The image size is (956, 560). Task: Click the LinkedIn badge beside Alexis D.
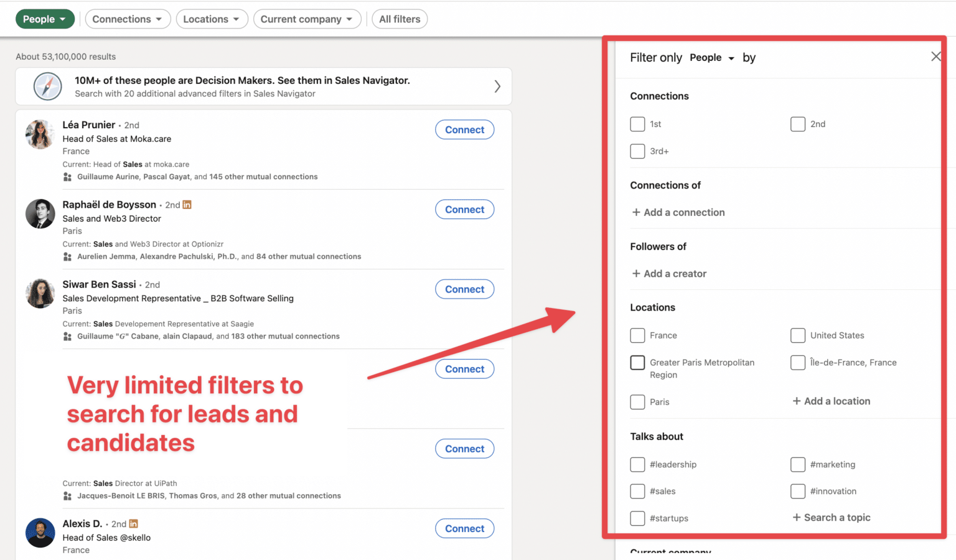pyautogui.click(x=133, y=523)
